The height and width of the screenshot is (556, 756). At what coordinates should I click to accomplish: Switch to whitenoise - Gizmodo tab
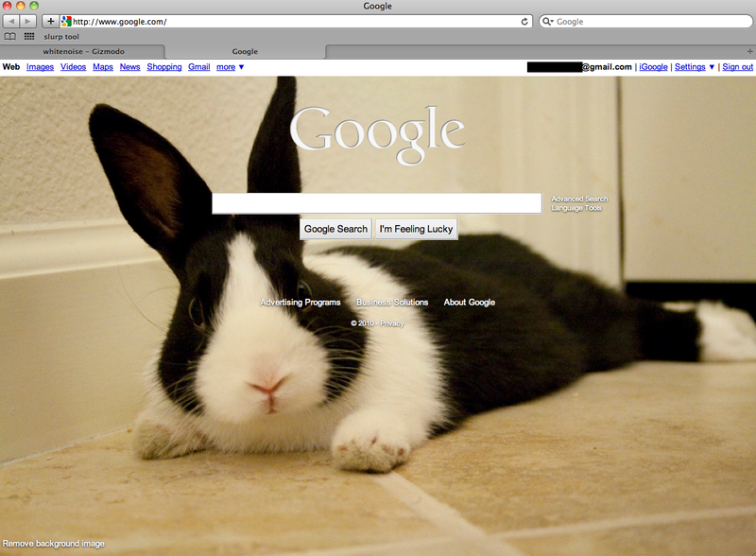(x=82, y=52)
